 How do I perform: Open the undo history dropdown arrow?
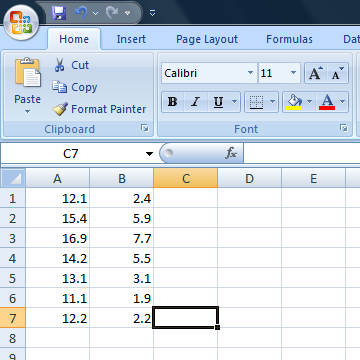point(95,13)
